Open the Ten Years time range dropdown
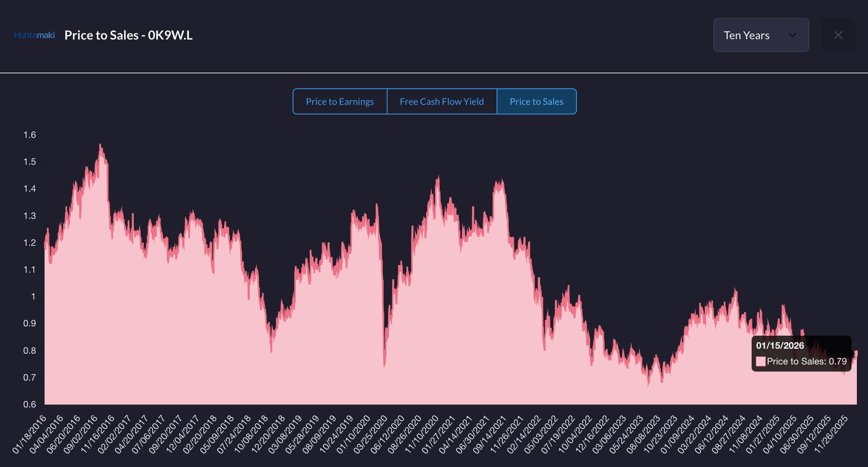 761,35
